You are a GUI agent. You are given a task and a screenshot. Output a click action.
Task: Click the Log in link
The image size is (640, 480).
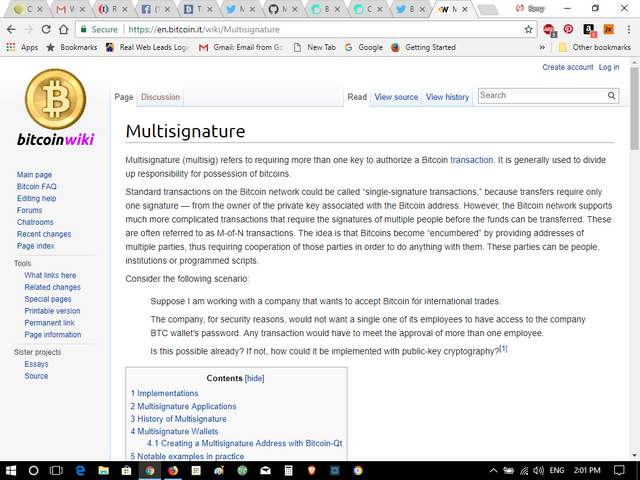[609, 67]
